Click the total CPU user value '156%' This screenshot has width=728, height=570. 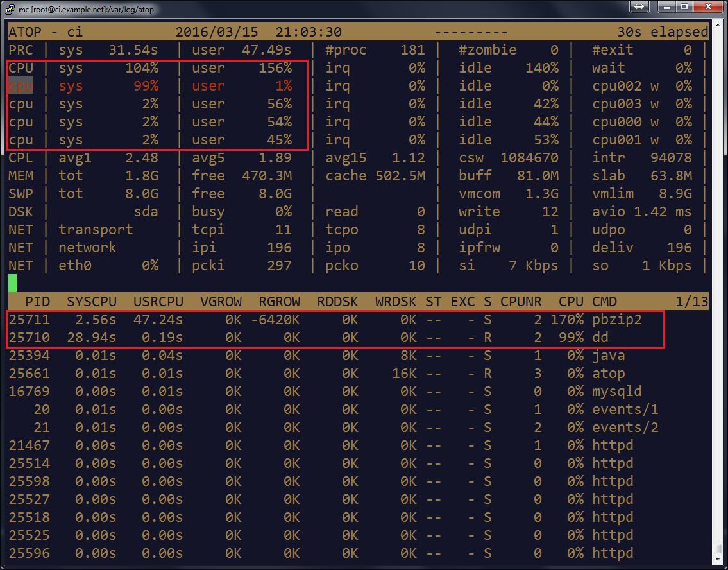(275, 68)
